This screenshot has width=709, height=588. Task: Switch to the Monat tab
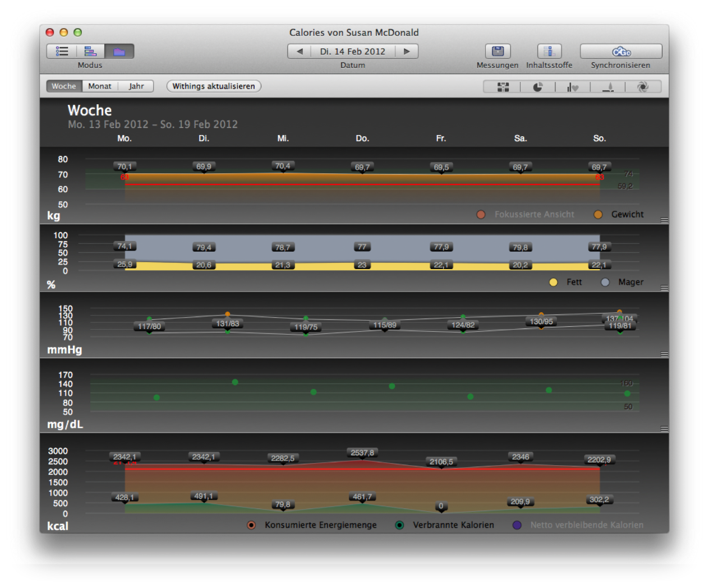point(100,86)
